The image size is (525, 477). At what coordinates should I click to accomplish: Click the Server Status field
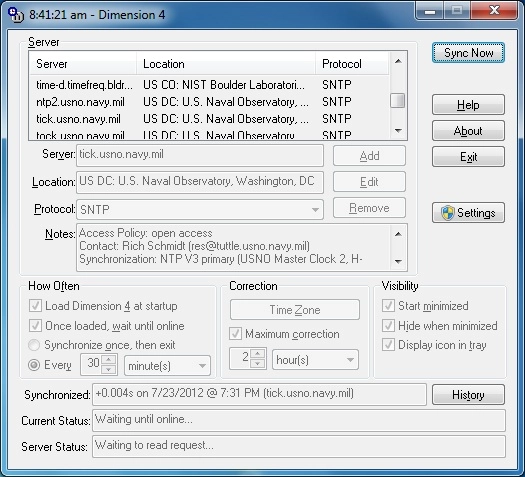299,446
